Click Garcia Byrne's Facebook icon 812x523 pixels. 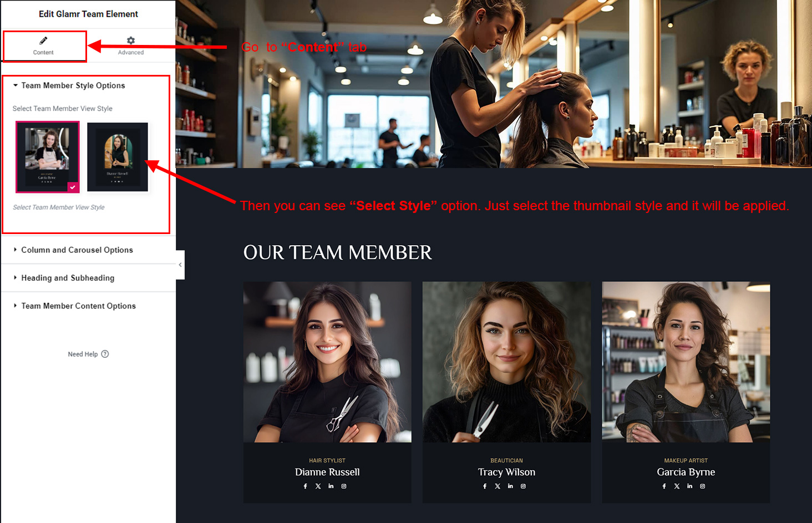(x=664, y=486)
